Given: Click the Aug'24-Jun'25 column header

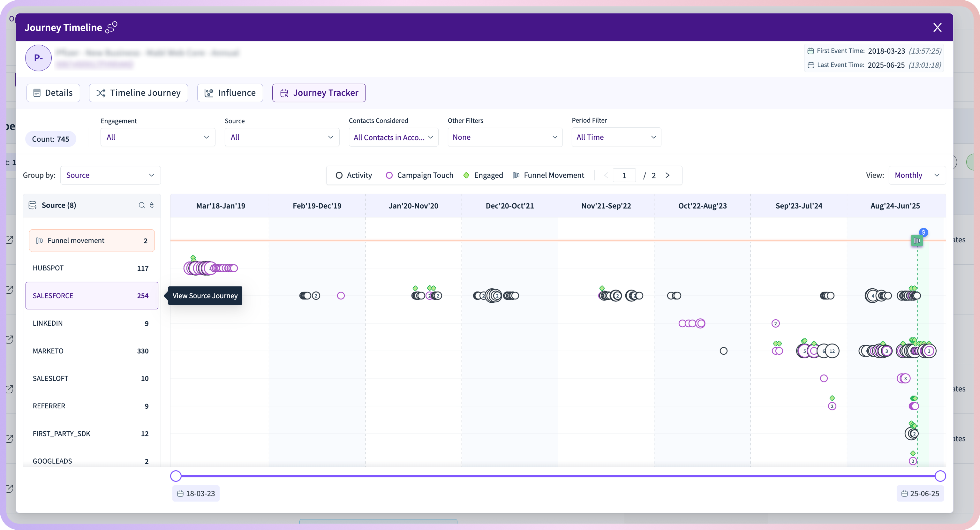Looking at the screenshot, I should point(895,206).
